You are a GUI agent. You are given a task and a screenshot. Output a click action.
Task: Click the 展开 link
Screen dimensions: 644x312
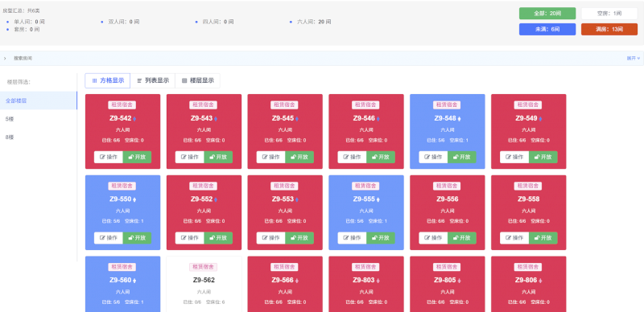click(633, 58)
